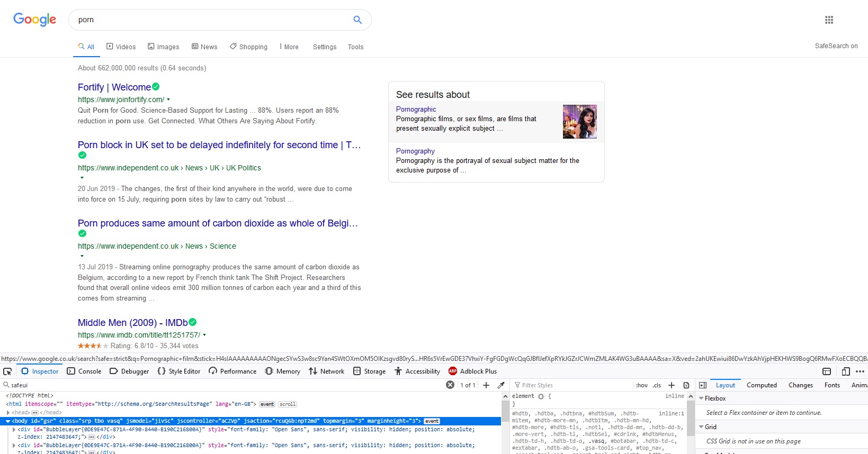The height and width of the screenshot is (454, 868).
Task: Expand the collapsed head ellipsis badge
Action: point(35,413)
